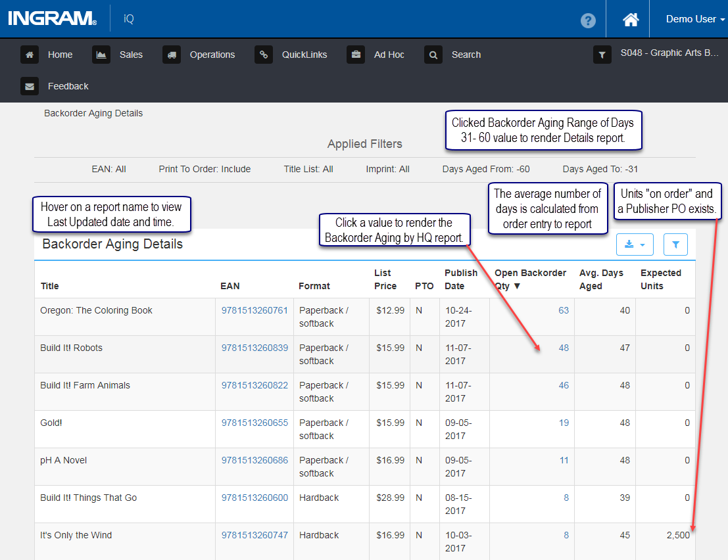Click the Ingram logo

(x=53, y=18)
